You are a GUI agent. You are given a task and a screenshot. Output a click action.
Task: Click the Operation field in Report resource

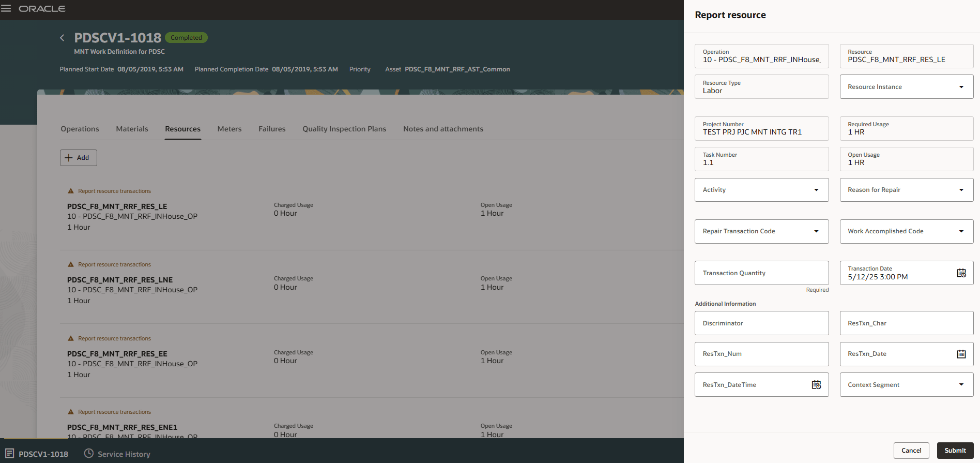(762, 56)
